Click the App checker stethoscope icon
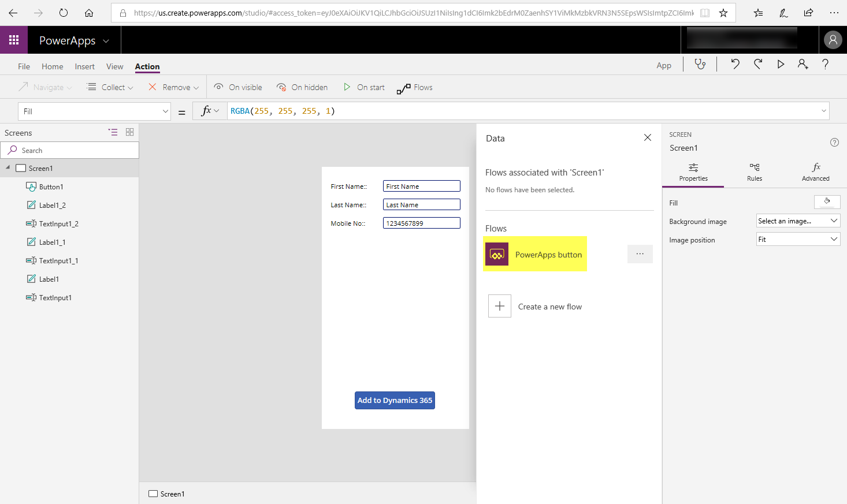 (700, 64)
